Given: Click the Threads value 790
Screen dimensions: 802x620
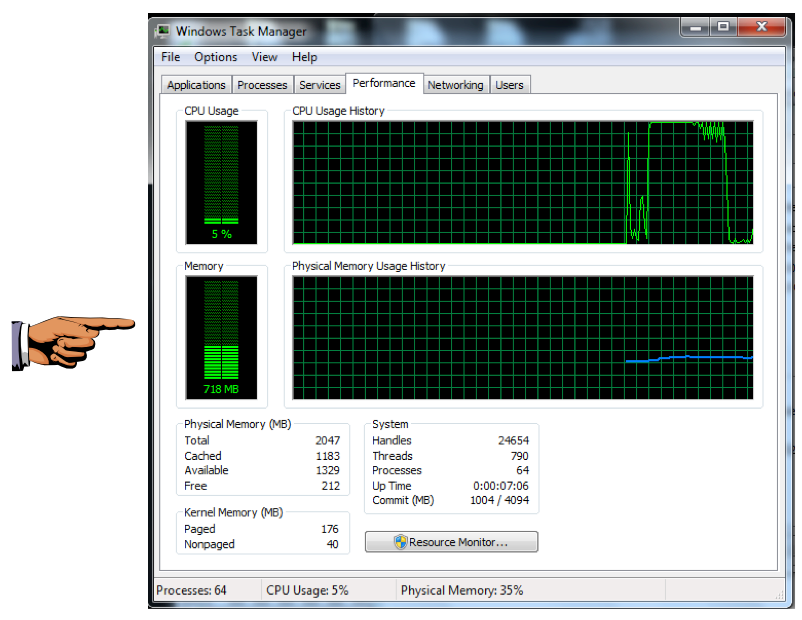Looking at the screenshot, I should tap(519, 456).
